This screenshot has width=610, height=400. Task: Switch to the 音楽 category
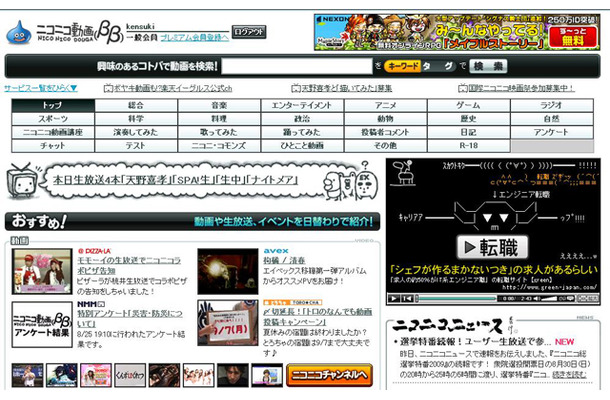pyautogui.click(x=219, y=105)
